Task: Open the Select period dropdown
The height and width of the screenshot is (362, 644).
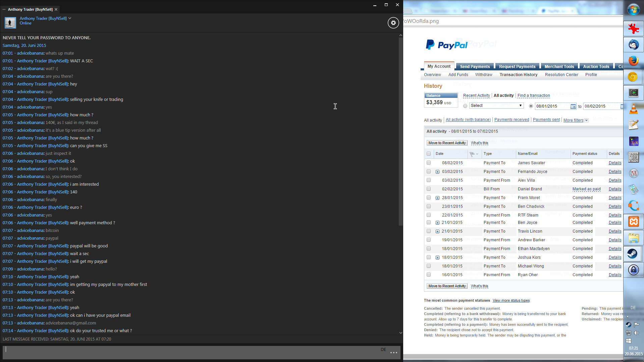Action: click(496, 106)
